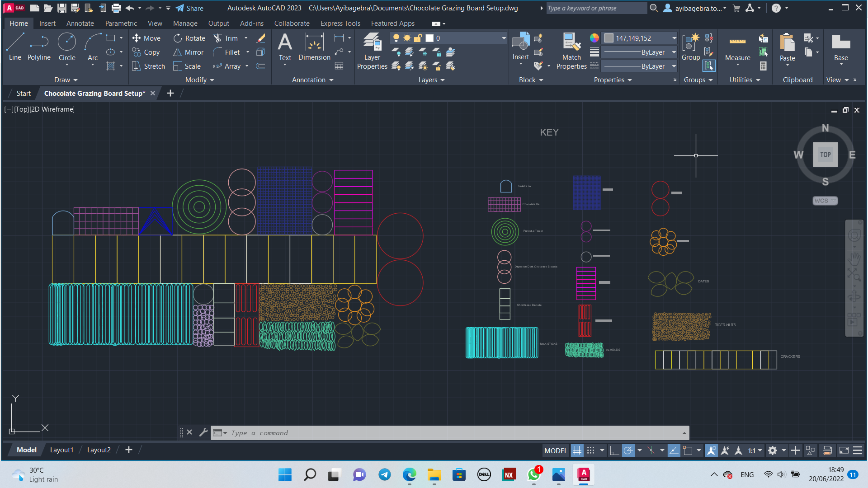Enable the Chocolate Grazing Board Setup tab

point(95,93)
